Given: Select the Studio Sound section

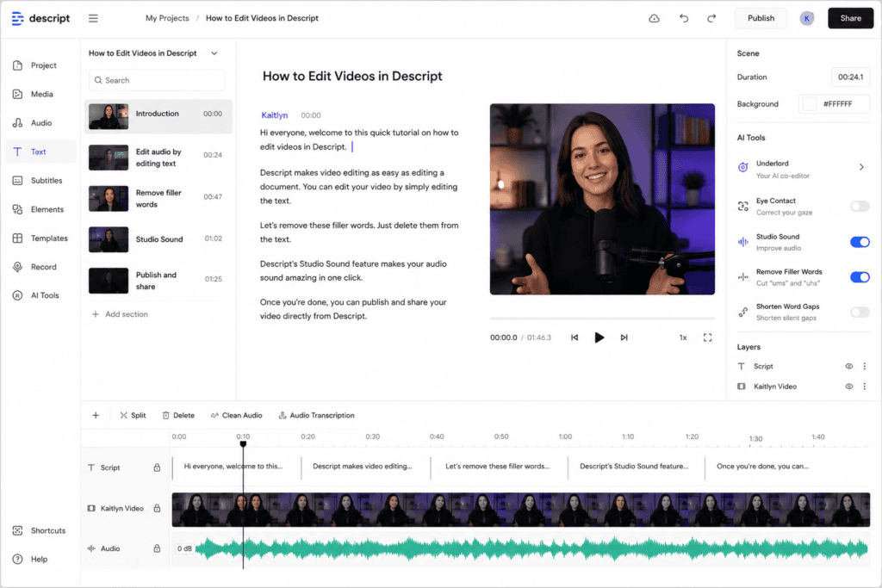Looking at the screenshot, I should pyautogui.click(x=158, y=240).
